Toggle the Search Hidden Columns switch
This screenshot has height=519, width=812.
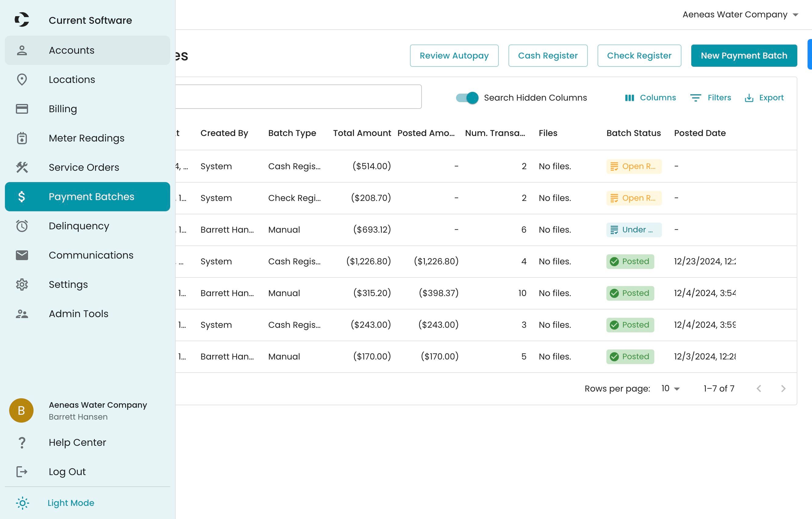467,98
